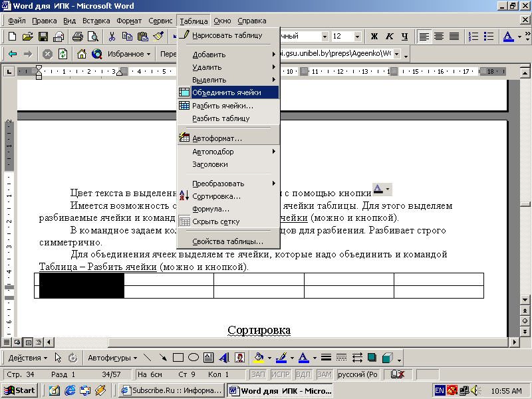
Task: Choose Разбить ячейки menu item
Action: [x=228, y=106]
